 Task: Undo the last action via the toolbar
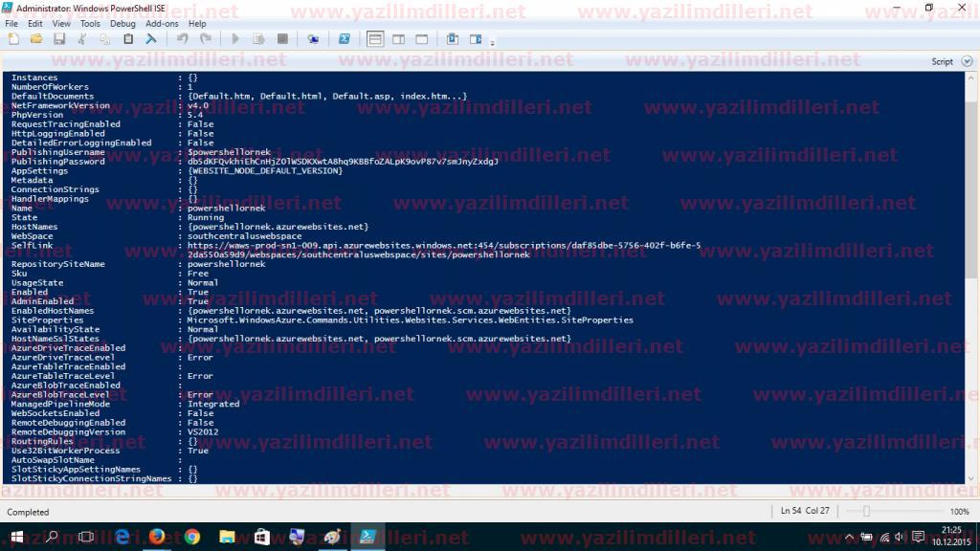(x=182, y=39)
